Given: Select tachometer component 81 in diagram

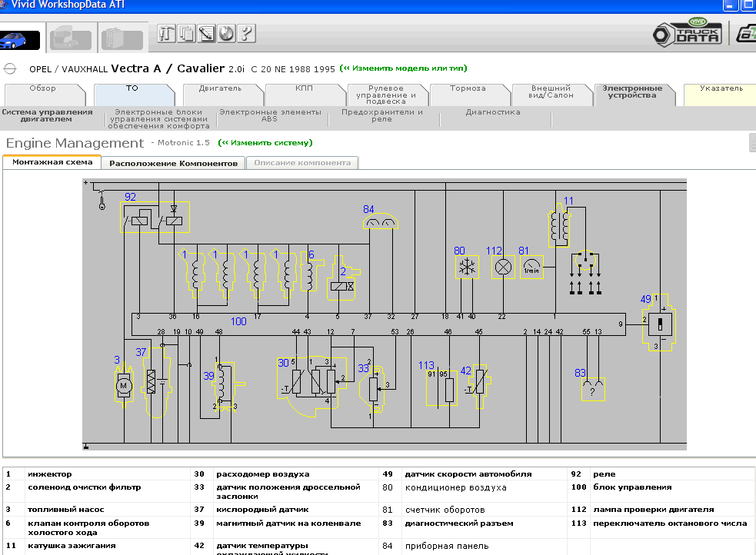Looking at the screenshot, I should point(531,267).
